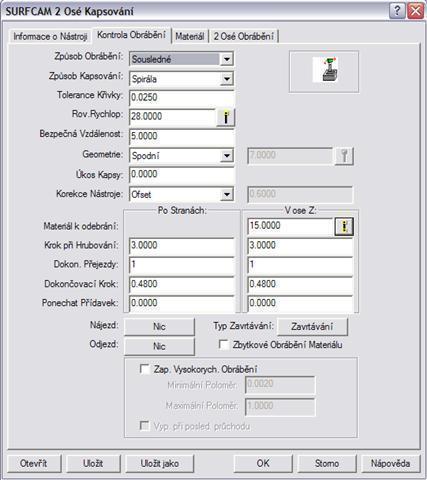The height and width of the screenshot is (480, 427).
Task: Click the pocketing tool preview image
Action: point(325,69)
